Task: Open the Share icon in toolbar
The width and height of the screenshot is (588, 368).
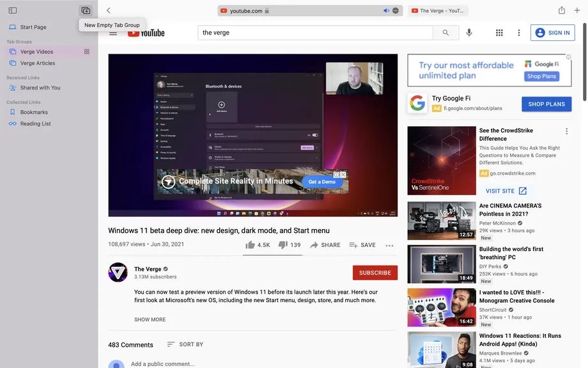Action: [562, 10]
